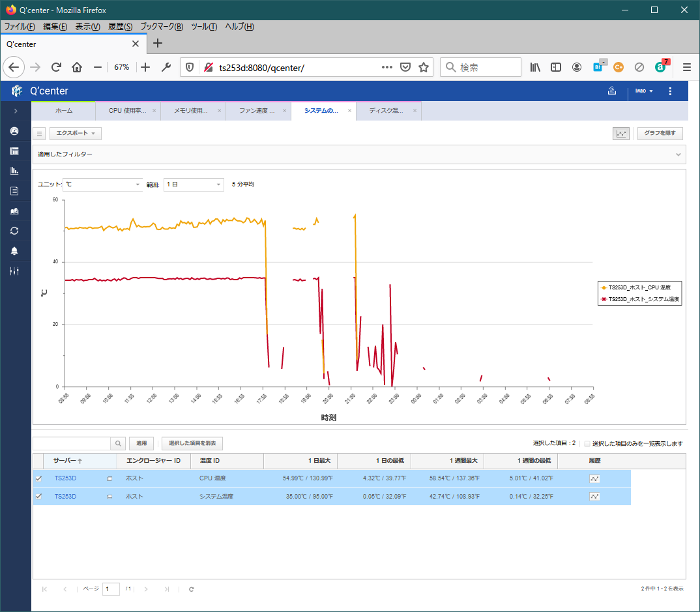This screenshot has height=612, width=700.
Task: Open the Firefox hamburger application menu
Action: pyautogui.click(x=686, y=67)
